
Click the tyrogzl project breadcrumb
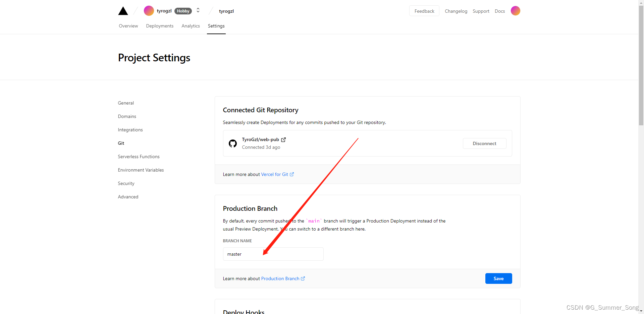point(226,11)
